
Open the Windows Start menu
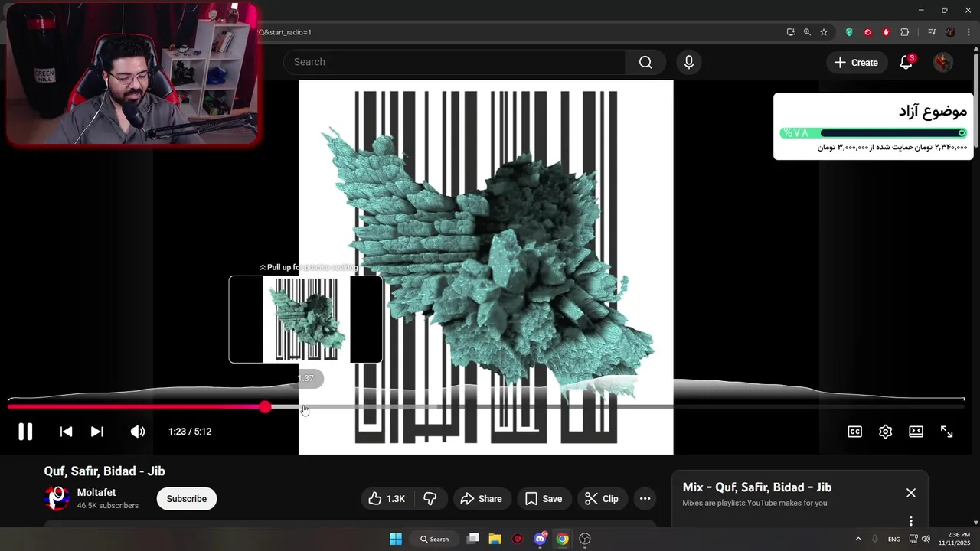396,539
